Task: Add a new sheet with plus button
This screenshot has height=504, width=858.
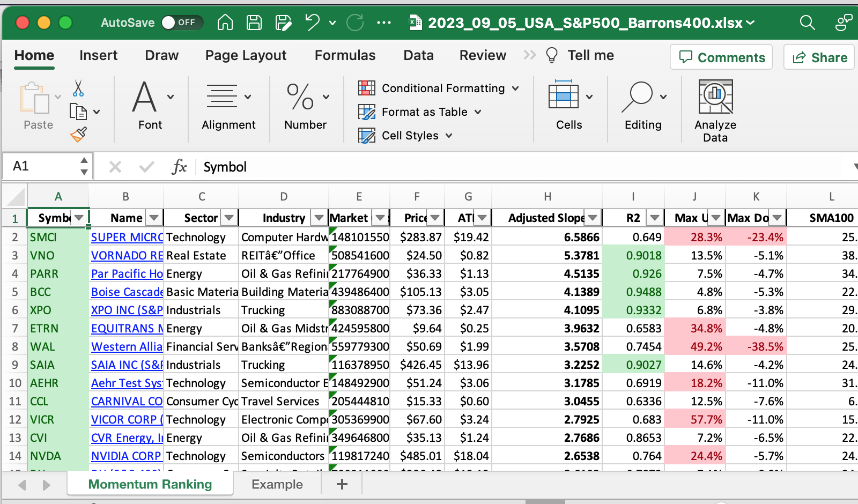Action: [342, 485]
